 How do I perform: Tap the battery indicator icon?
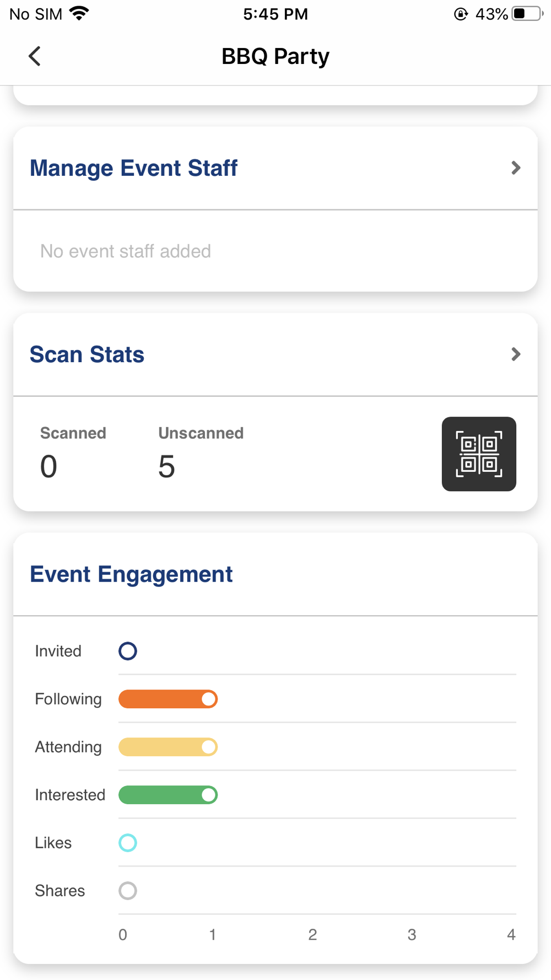pos(527,14)
